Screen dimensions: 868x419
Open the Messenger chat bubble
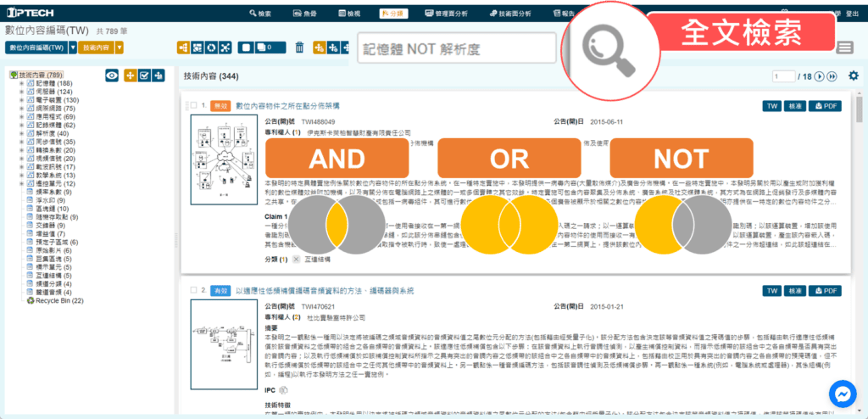click(843, 395)
